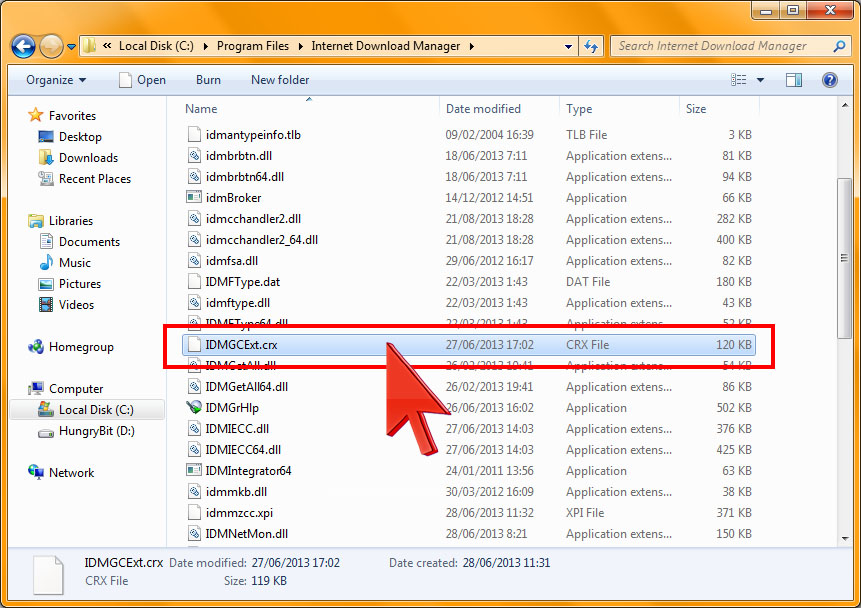Screen dimensions: 861x608
Task: Click Burn in the toolbar
Action: point(208,80)
